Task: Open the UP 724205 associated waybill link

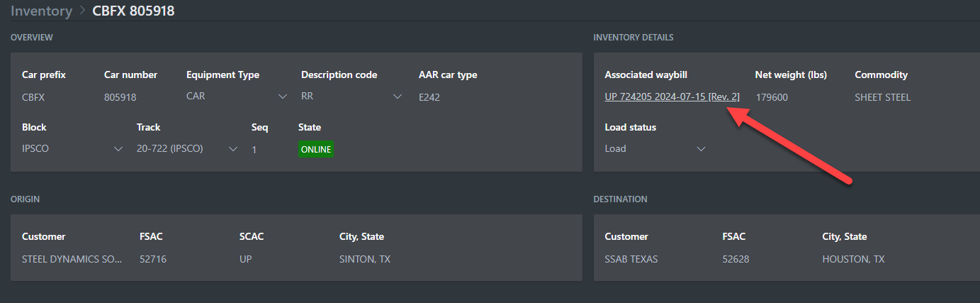Action: 672,97
